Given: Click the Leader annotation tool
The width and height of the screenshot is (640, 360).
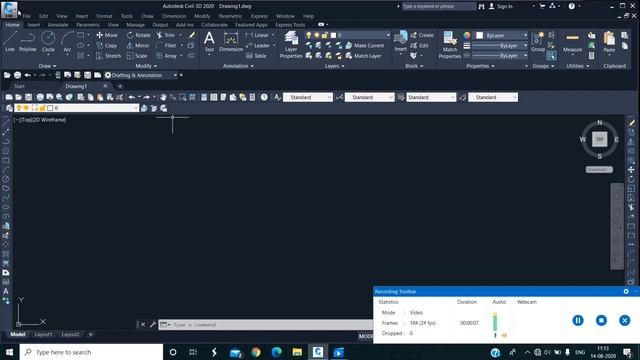Looking at the screenshot, I should point(258,45).
